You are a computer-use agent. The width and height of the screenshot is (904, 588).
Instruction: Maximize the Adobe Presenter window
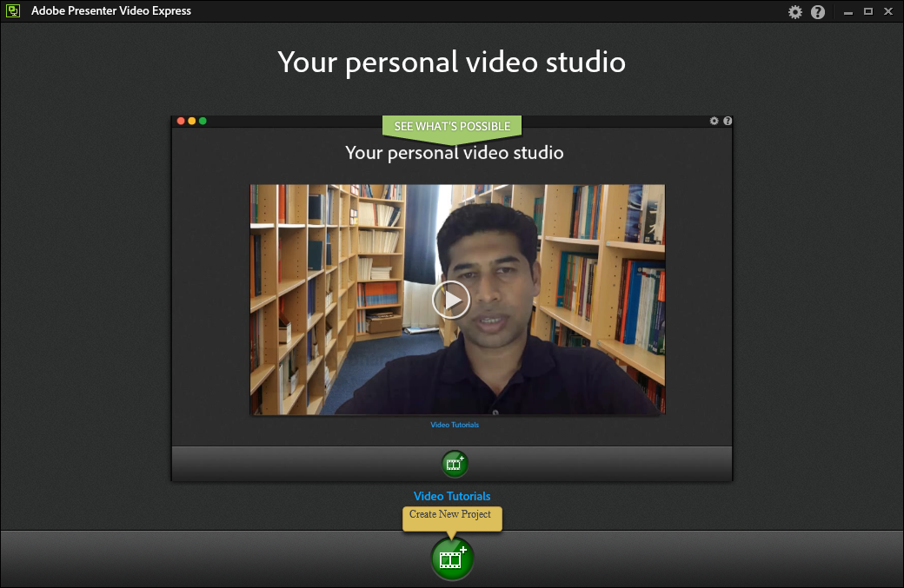point(867,12)
